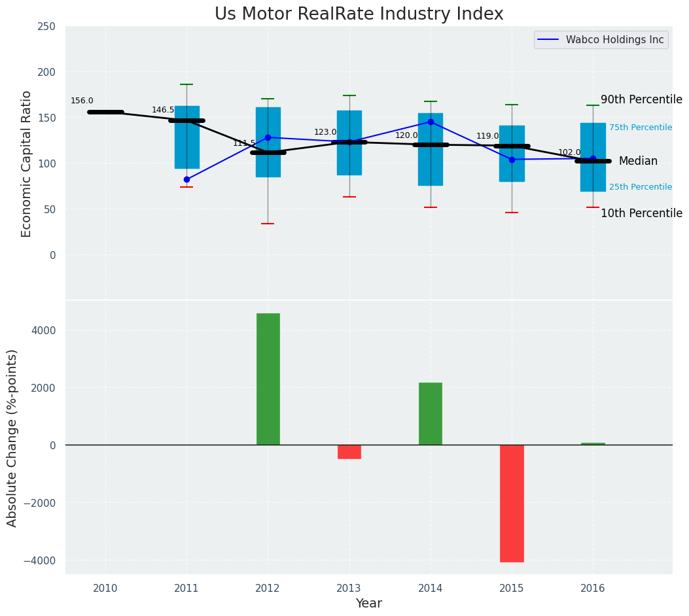Click the small red 2013 change bar
This screenshot has width=689, height=616.
[x=349, y=452]
